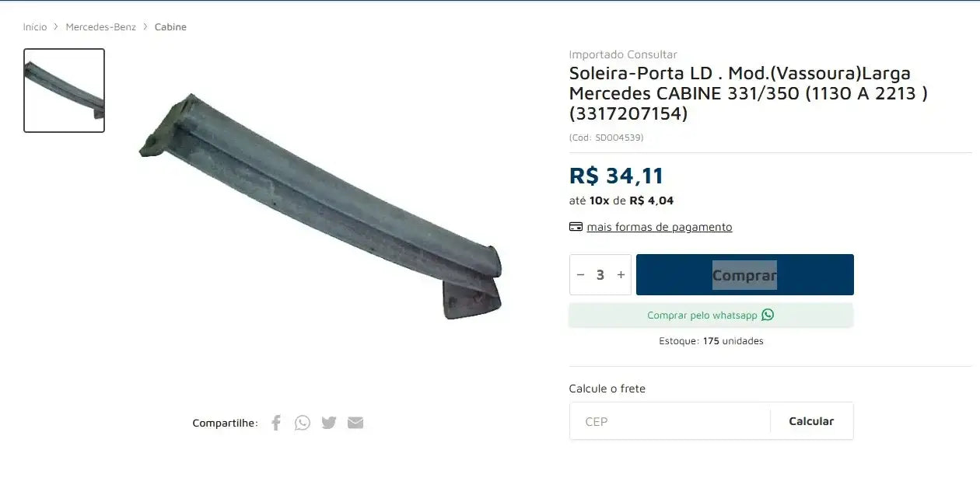Share via WhatsApp icon under image
The height and width of the screenshot is (488, 980).
pyautogui.click(x=303, y=423)
